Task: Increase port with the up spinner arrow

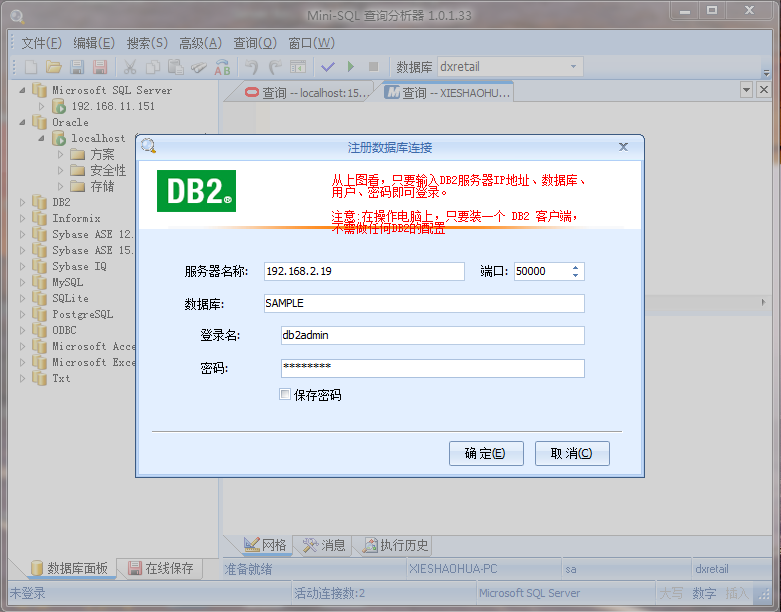Action: (x=575, y=267)
